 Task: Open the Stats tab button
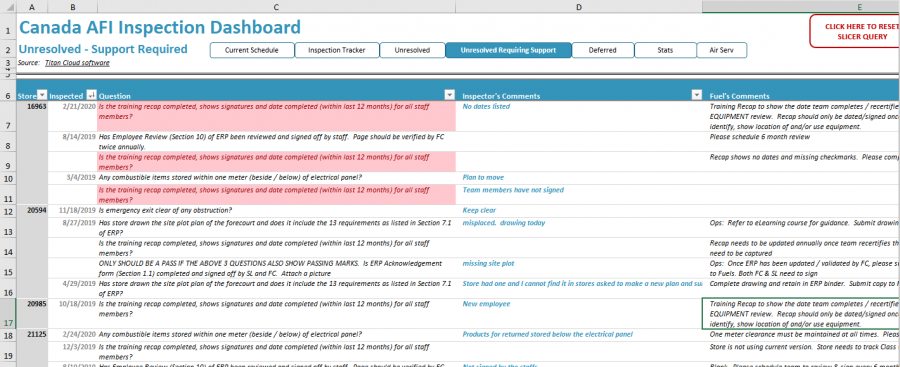click(x=665, y=51)
